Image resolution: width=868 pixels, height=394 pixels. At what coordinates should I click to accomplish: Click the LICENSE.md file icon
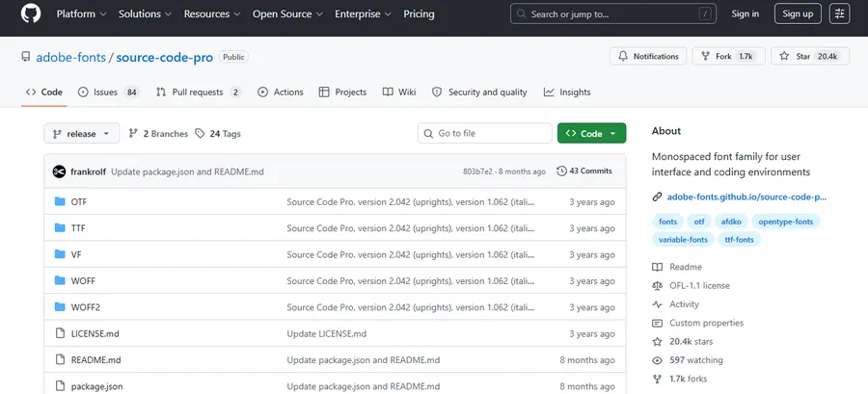[60, 333]
